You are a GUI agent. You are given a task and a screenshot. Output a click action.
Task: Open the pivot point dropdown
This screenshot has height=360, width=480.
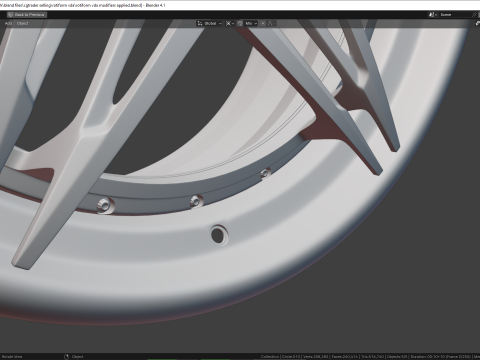coord(230,23)
